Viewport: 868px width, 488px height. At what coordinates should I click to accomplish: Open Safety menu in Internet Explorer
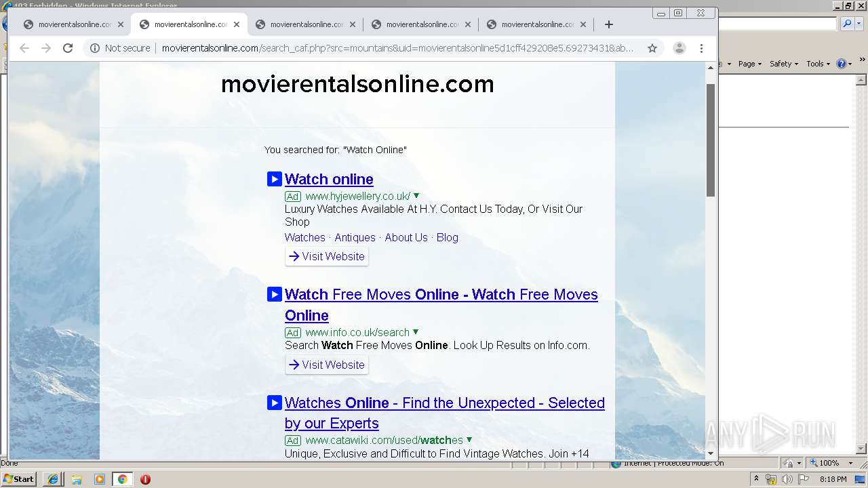(x=784, y=64)
